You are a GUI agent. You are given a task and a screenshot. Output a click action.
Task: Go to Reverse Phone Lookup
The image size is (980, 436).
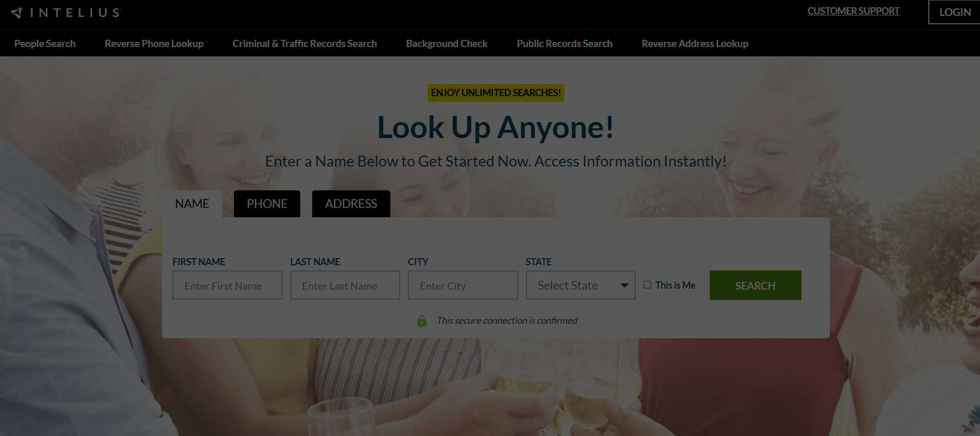[x=154, y=44]
